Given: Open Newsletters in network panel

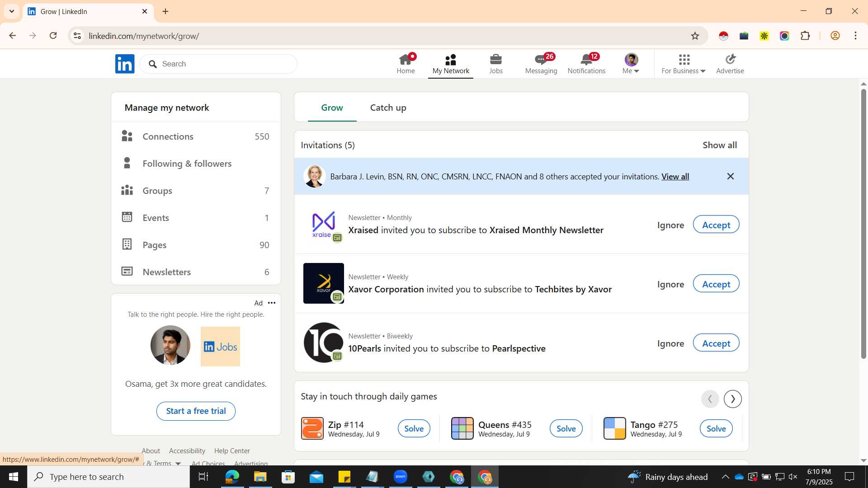Looking at the screenshot, I should pos(196,272).
